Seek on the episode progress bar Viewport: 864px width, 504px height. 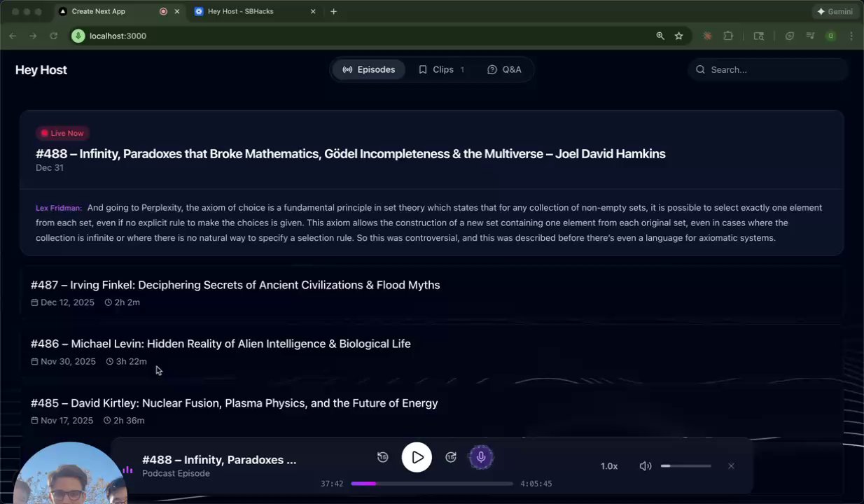click(432, 484)
